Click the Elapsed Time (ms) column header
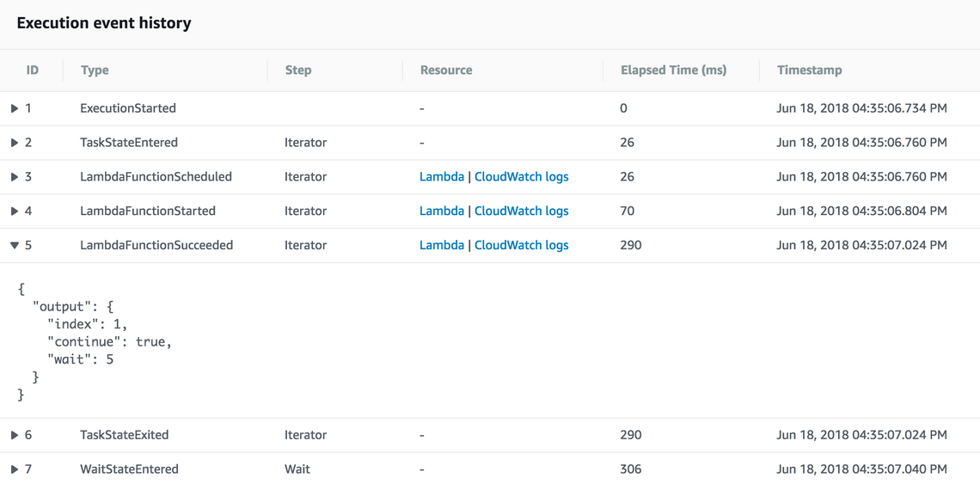 [x=673, y=70]
